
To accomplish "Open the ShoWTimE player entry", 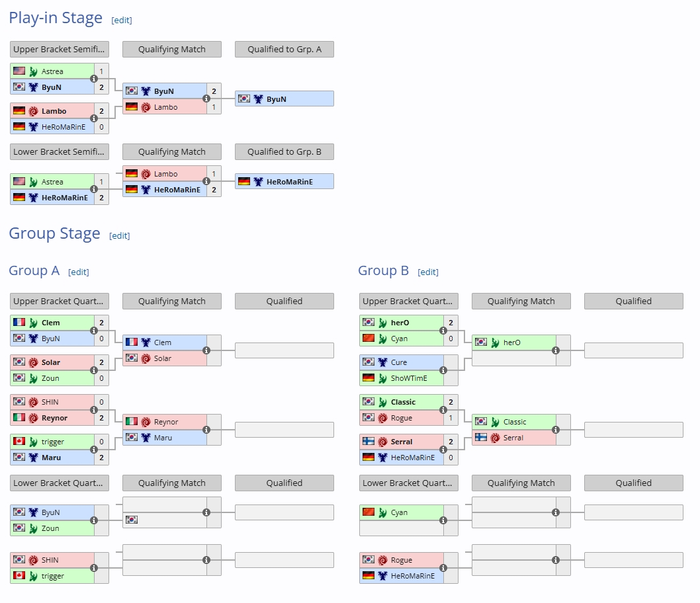I will point(409,378).
